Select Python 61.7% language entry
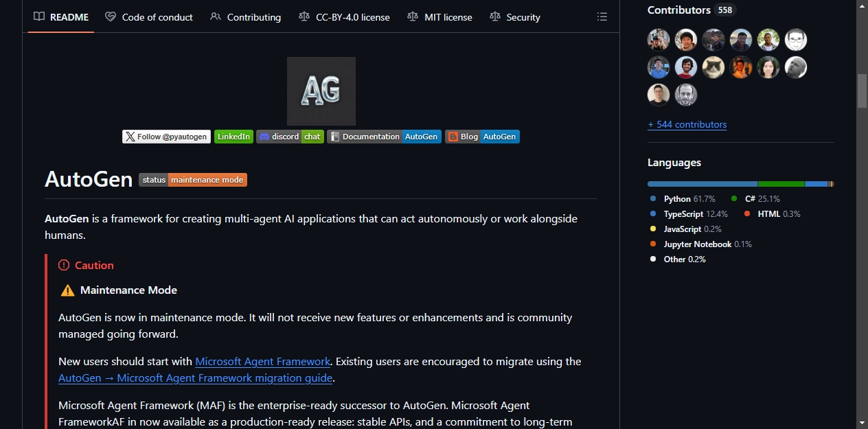 pos(683,199)
